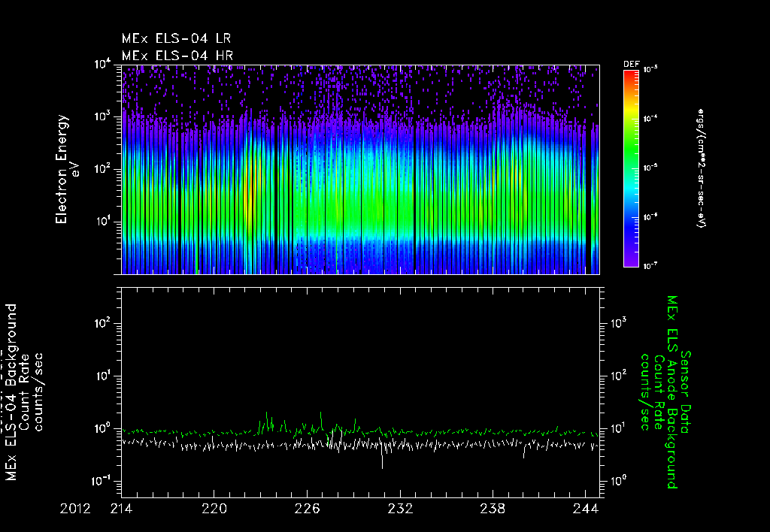Select the DEF color bar legend

631,168
